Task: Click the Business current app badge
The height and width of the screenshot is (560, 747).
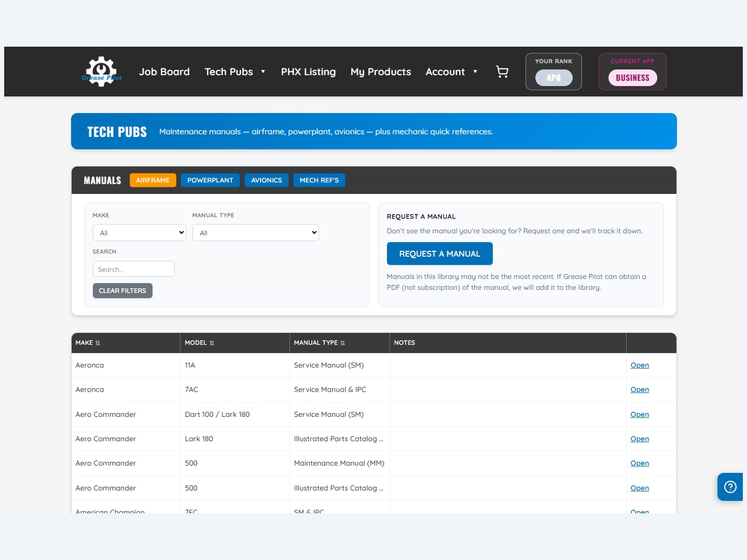Action: pos(633,78)
